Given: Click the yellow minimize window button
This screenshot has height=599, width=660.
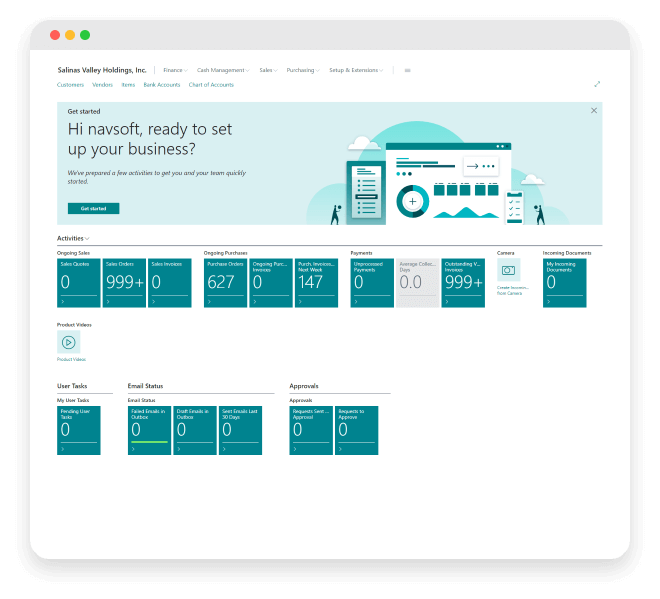Looking at the screenshot, I should 70,35.
